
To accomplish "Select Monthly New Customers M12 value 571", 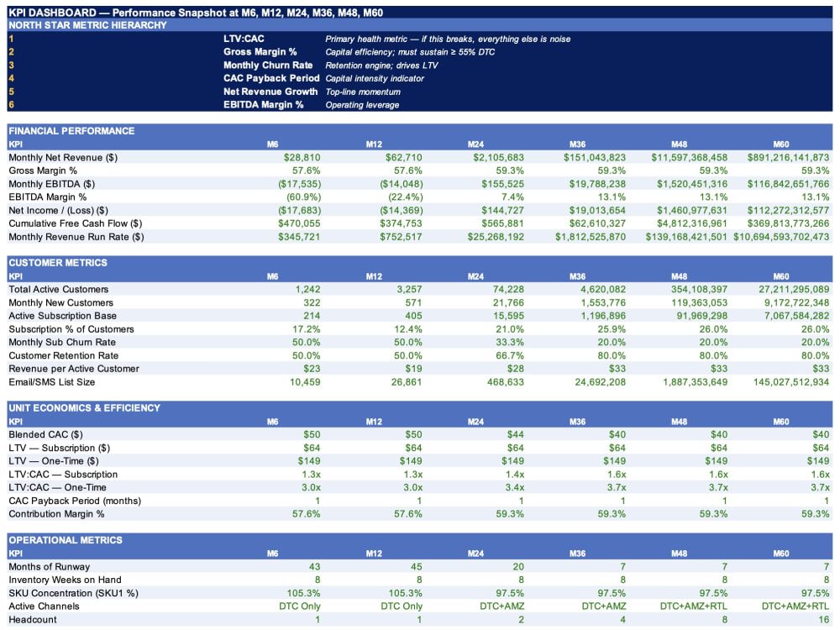I will (413, 302).
